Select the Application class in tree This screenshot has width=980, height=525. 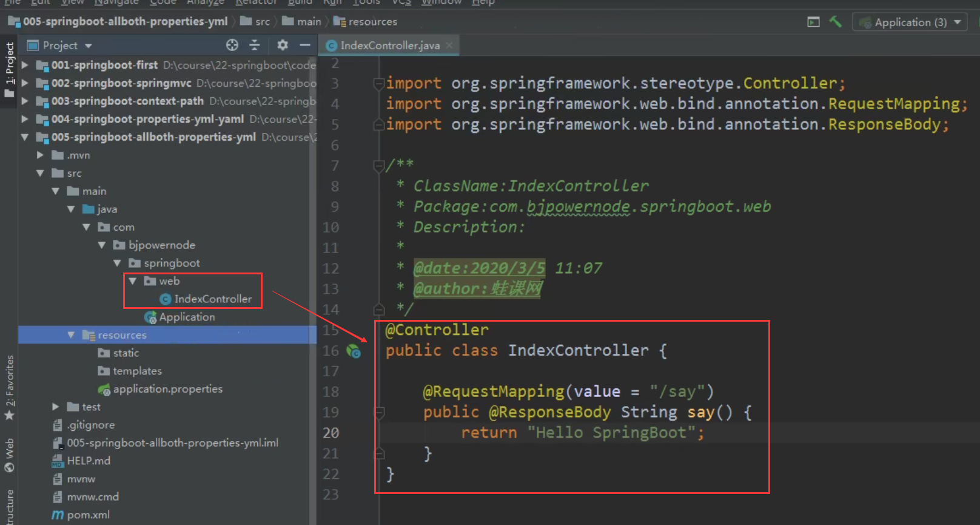pos(180,317)
